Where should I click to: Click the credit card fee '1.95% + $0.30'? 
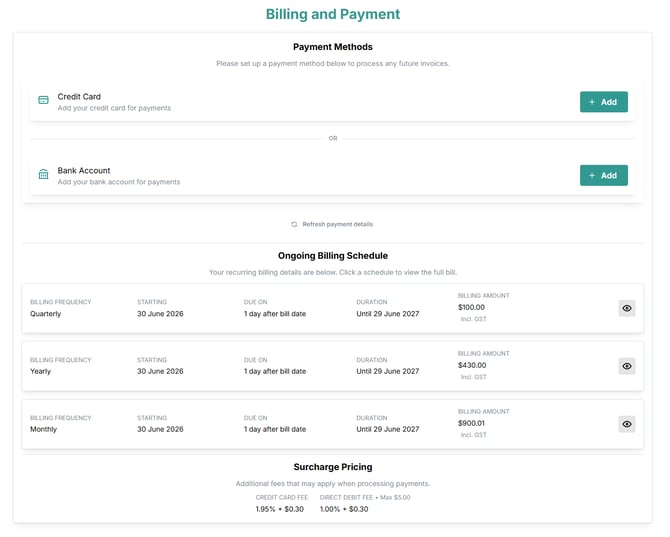coord(279,509)
